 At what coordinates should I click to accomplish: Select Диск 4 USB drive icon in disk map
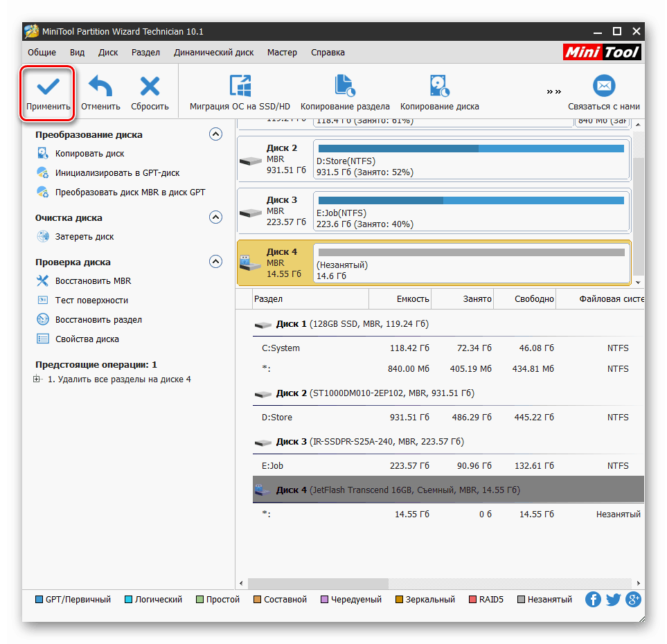[251, 262]
